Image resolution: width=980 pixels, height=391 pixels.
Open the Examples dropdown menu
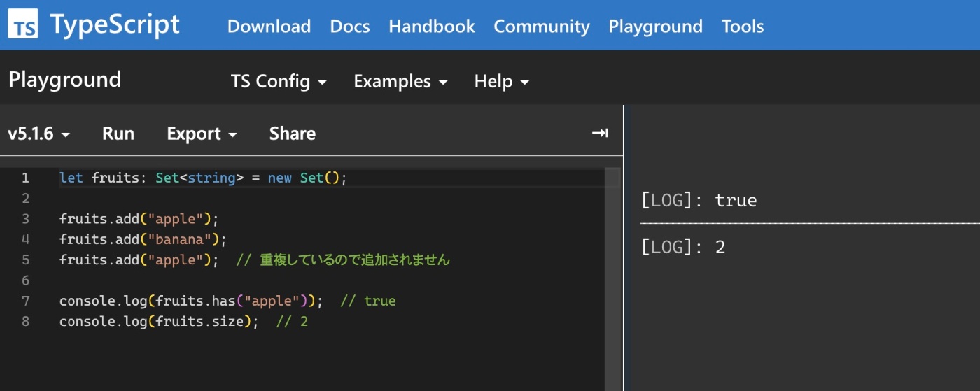(400, 81)
